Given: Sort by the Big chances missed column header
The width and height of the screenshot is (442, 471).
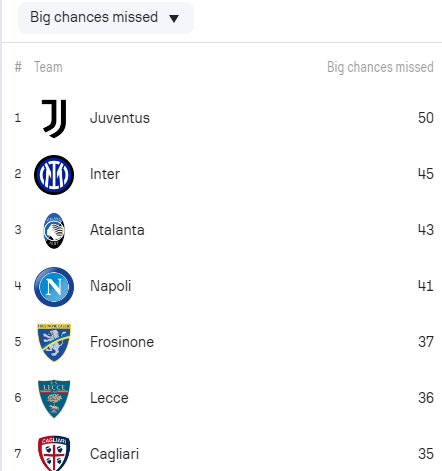Looking at the screenshot, I should pyautogui.click(x=380, y=67).
